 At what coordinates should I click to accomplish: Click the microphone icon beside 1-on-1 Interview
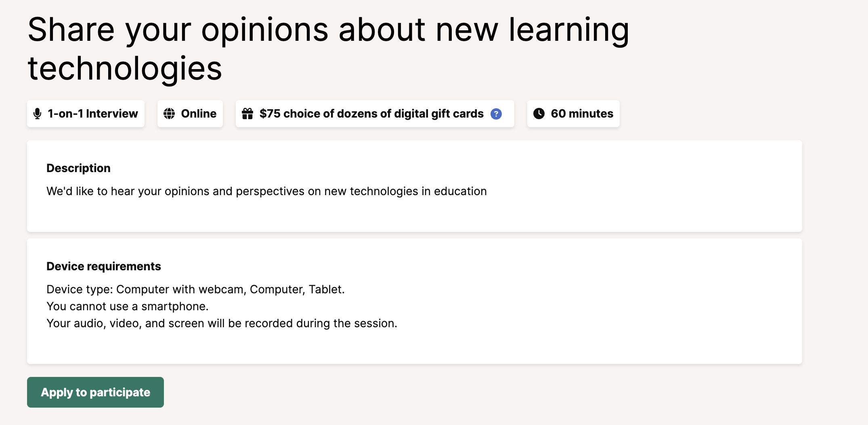coord(37,114)
